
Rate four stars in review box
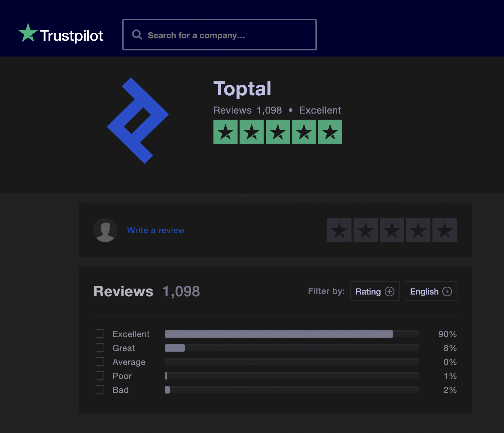point(418,230)
